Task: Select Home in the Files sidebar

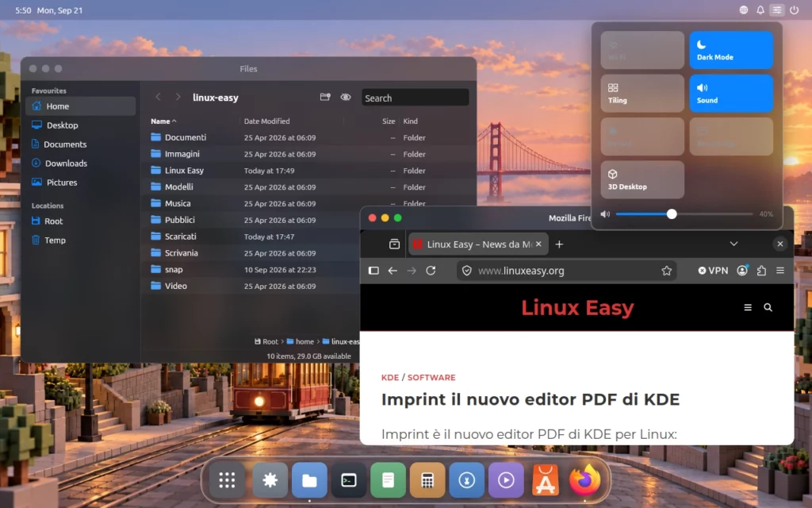Action: pyautogui.click(x=81, y=106)
